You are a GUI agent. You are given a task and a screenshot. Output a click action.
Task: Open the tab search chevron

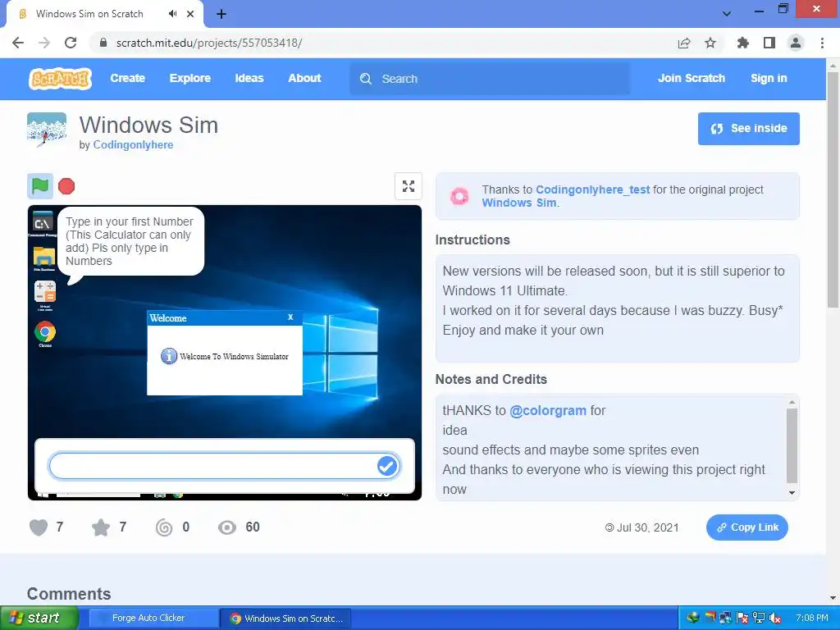(727, 14)
